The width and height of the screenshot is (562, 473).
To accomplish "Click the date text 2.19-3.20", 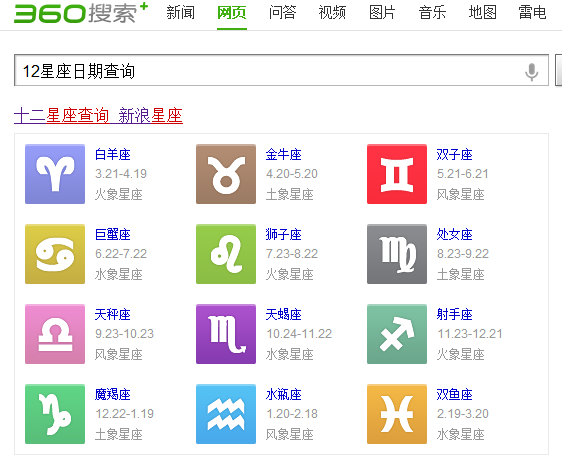I will [463, 414].
